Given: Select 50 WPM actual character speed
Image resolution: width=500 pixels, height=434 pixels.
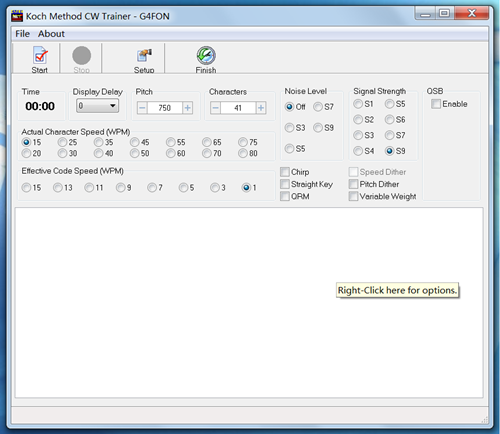Looking at the screenshot, I should pyautogui.click(x=135, y=153).
